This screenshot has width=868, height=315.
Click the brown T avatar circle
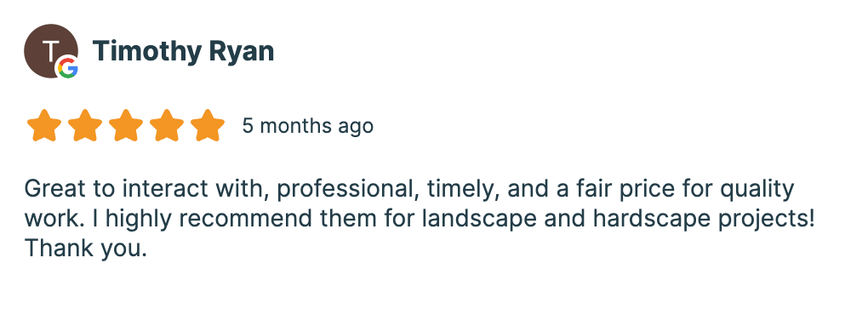(51, 51)
